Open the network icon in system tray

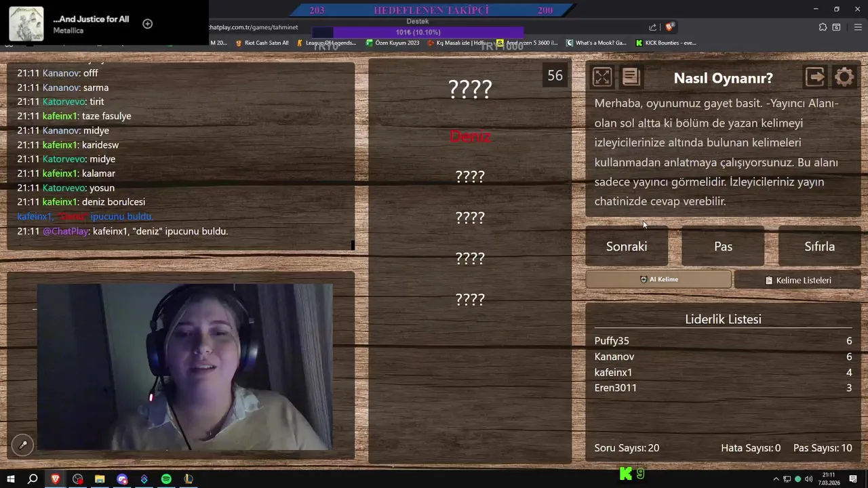pyautogui.click(x=787, y=479)
